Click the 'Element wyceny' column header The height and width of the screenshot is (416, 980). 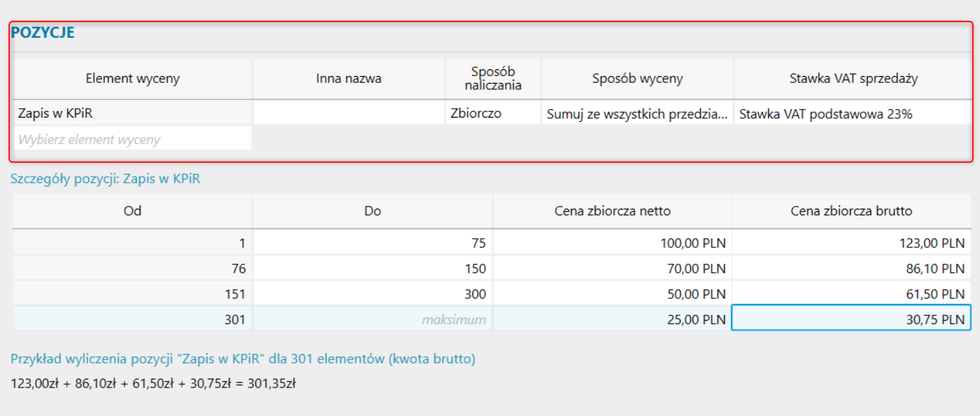[133, 78]
